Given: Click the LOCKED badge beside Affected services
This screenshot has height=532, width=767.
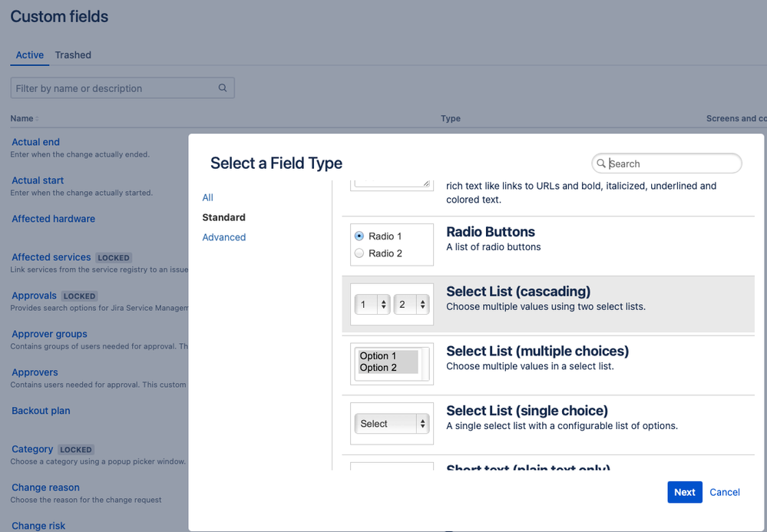Looking at the screenshot, I should point(114,258).
